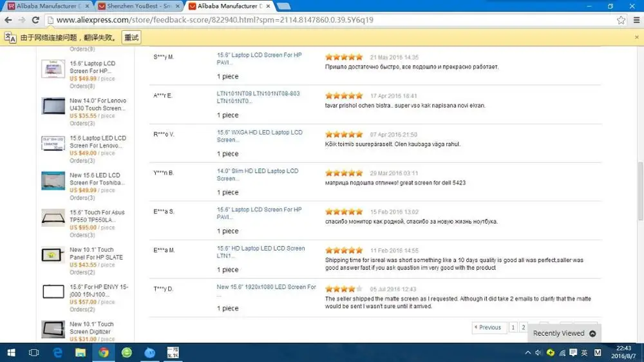Open New 10.1" Touch Screen Digitizer link

coord(91,327)
